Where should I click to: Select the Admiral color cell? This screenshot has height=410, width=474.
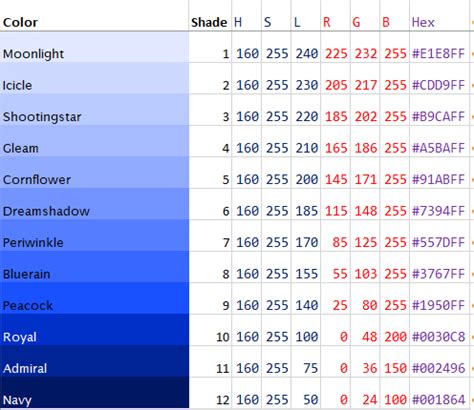point(94,361)
